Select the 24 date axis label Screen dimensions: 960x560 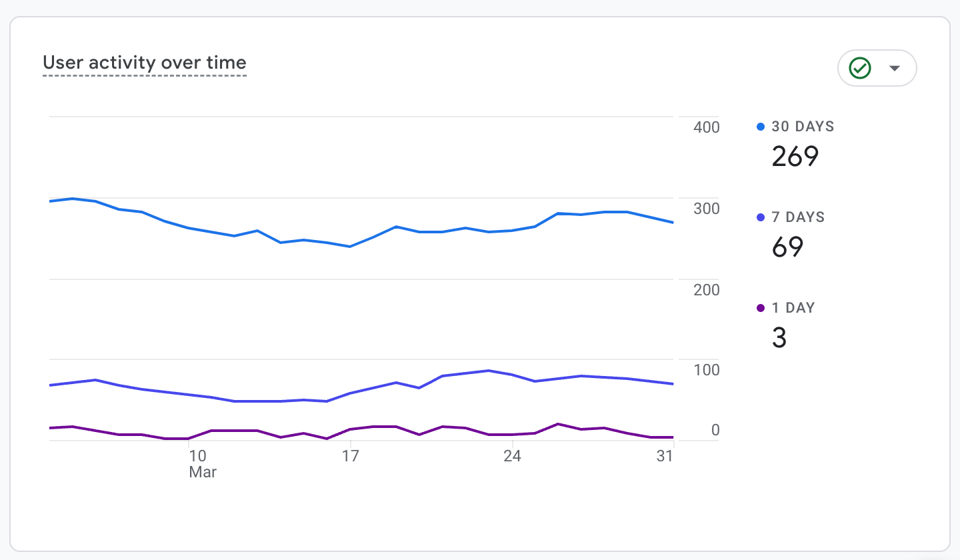coord(512,457)
